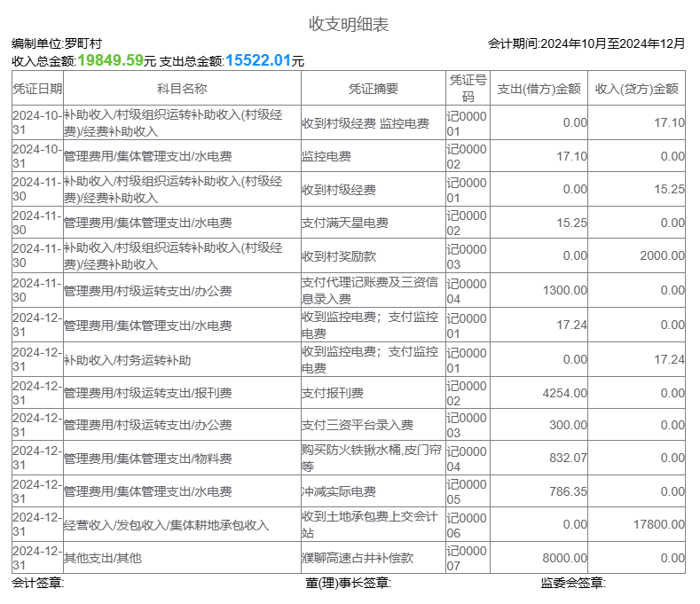Click the 董(理)事长签章 signature label
This screenshot has width=700, height=604.
[348, 583]
